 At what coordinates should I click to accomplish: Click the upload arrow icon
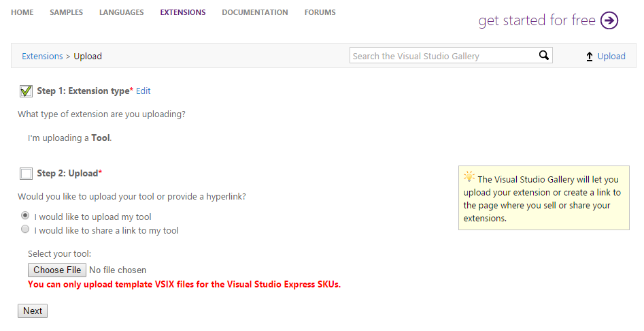point(590,57)
